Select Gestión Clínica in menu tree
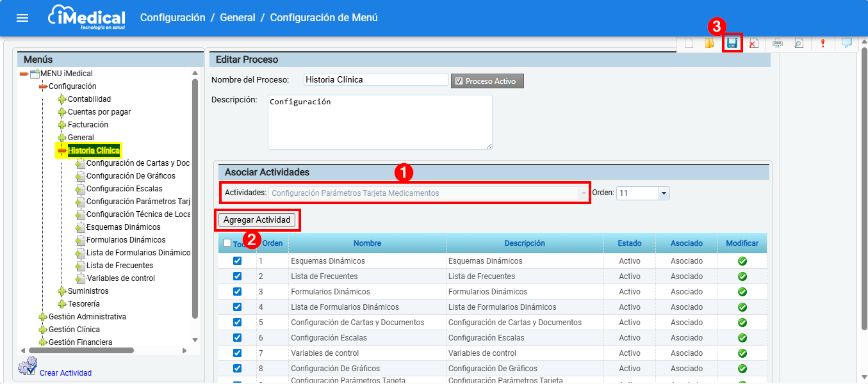 [74, 330]
